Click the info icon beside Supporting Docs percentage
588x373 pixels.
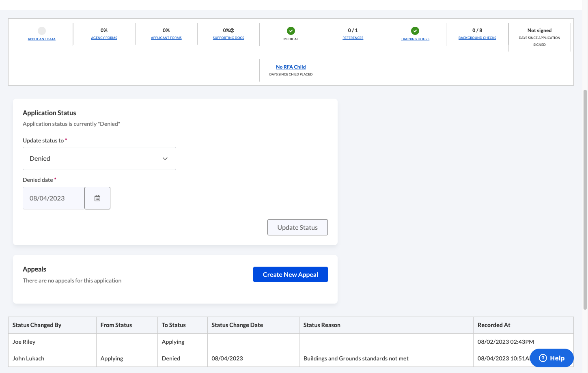(x=232, y=30)
